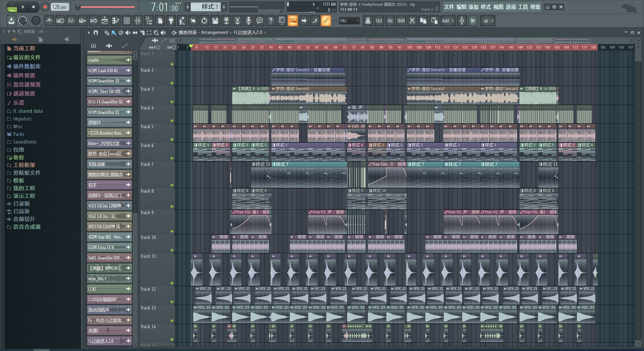Screen dimensions: 644x351
Task: Toggle Song/Pattern mode switch
Action: click(x=12, y=7)
